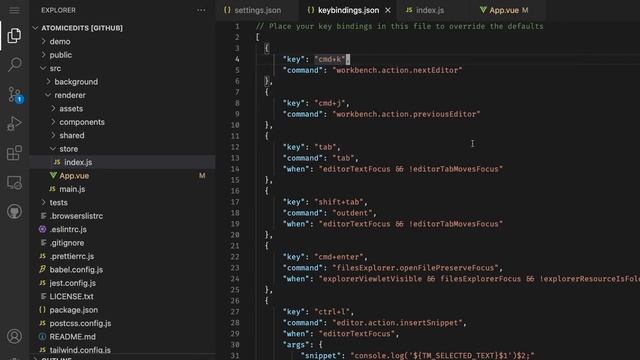Click the info icon beside README.md
This screenshot has height=360, width=640.
(x=42, y=336)
